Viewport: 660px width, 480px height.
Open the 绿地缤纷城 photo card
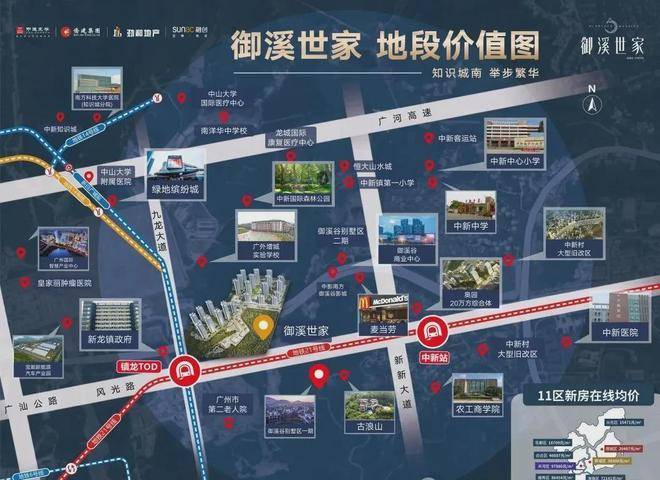[176, 175]
